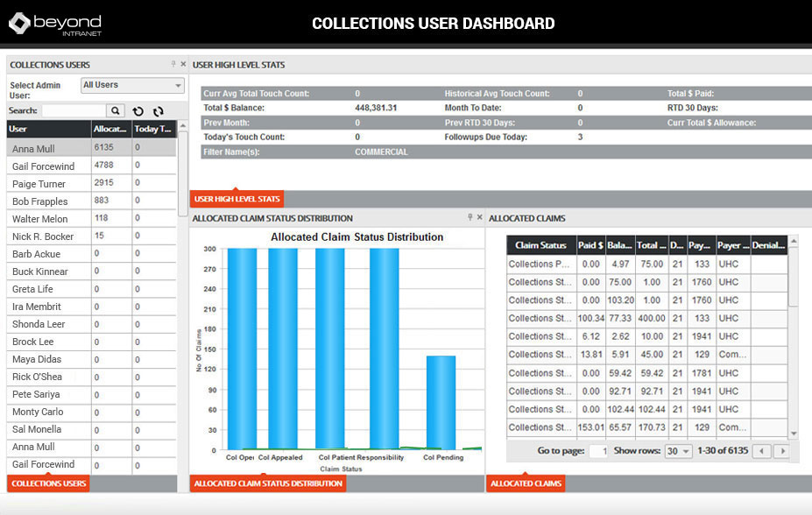Close the Allocated Claim Status Distribution panel
The image size is (812, 515).
pyautogui.click(x=480, y=217)
